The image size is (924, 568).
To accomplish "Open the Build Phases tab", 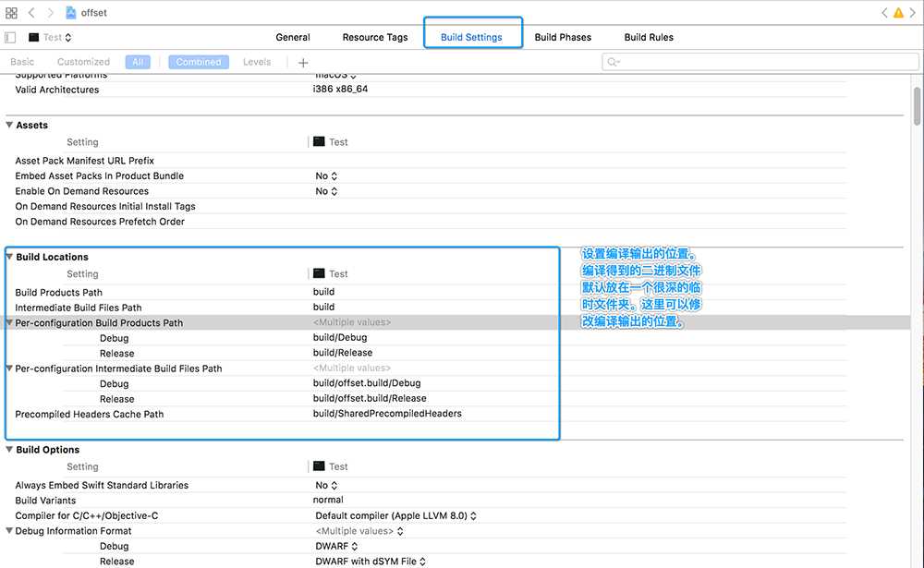I will [x=563, y=37].
